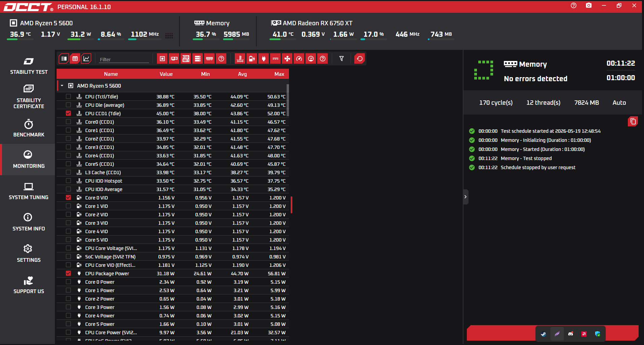Toggle the power plug filter icon

point(264,59)
